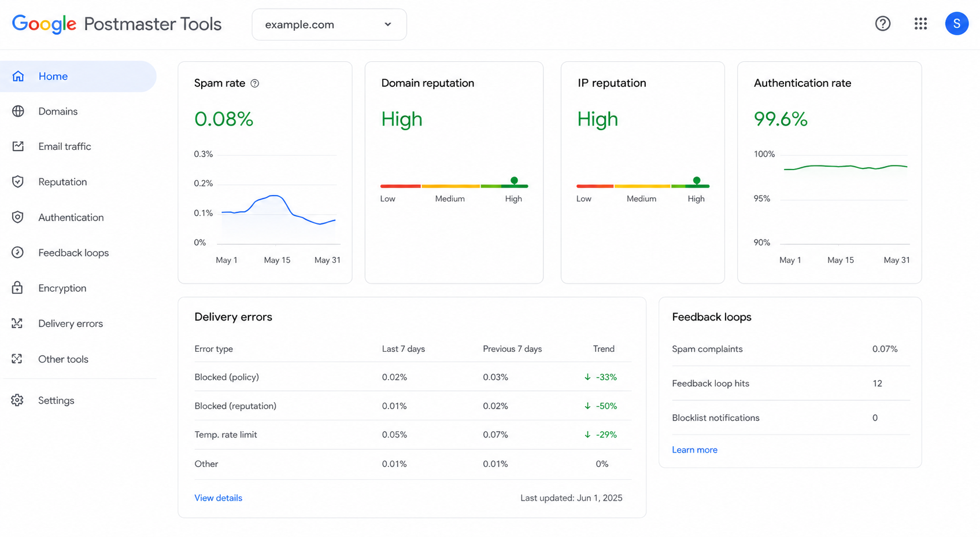980x537 pixels.
Task: Click the Blocklist notifications row label
Action: coord(716,418)
